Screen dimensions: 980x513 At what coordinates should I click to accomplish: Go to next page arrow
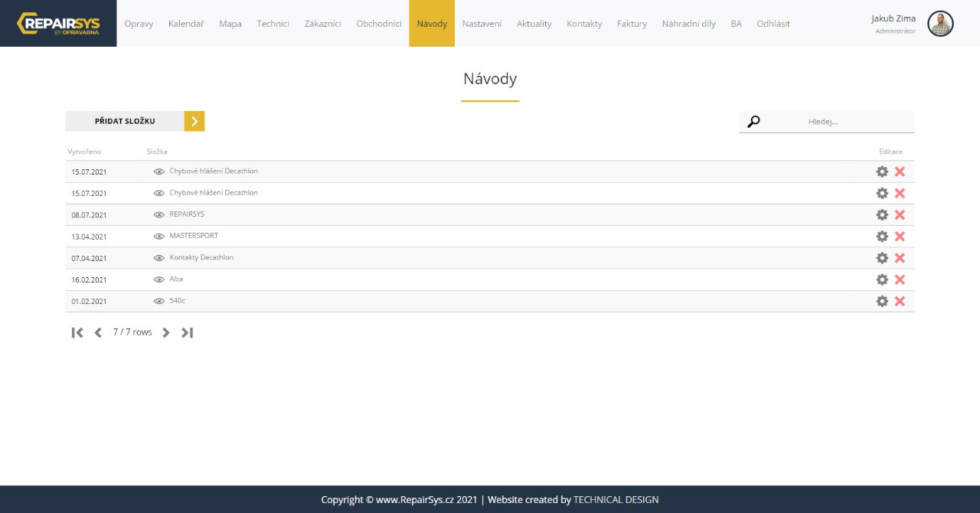click(165, 332)
